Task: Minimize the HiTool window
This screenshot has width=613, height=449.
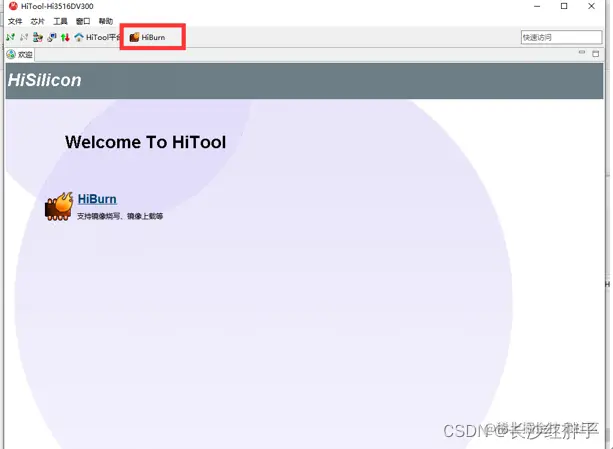Action: click(x=537, y=6)
